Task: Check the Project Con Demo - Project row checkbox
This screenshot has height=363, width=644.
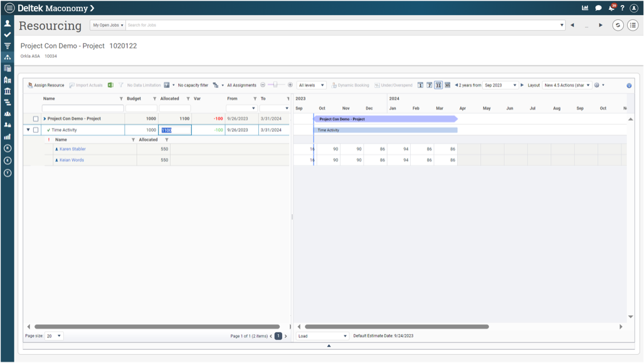Action: pyautogui.click(x=36, y=119)
